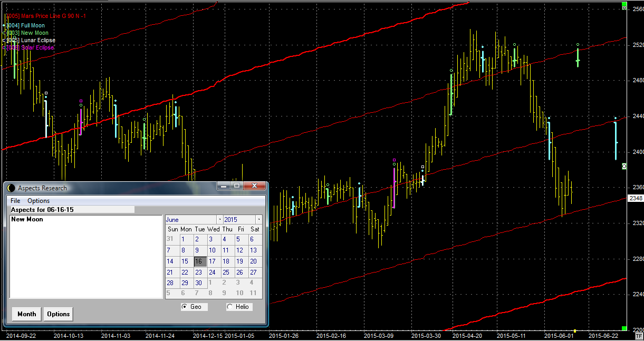Click the Solar Eclipse legend entry

pyautogui.click(x=31, y=47)
